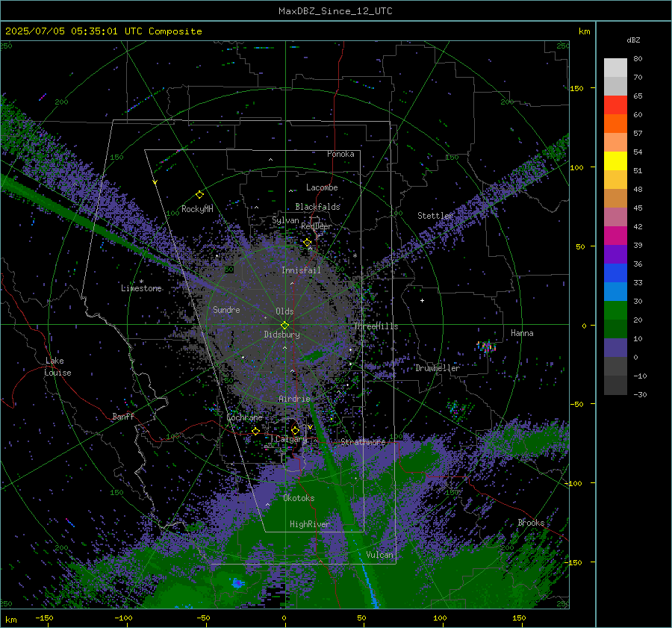Screen dimensions: 672x628
Task: Select the Innisfail label
Action: click(x=301, y=270)
